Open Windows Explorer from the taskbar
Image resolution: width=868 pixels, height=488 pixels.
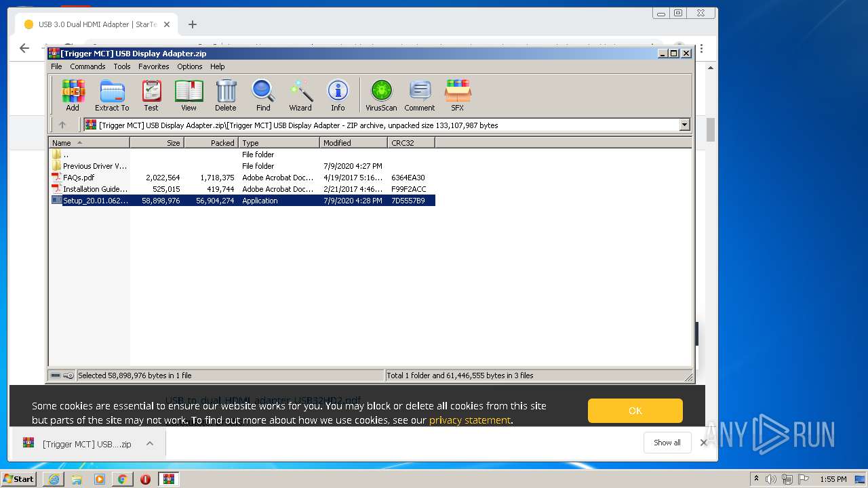(77, 479)
